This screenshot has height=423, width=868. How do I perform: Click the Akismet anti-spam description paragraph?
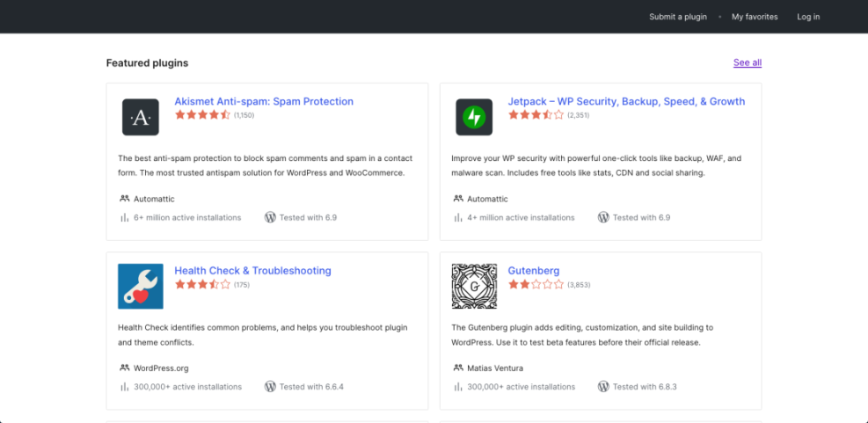point(266,165)
